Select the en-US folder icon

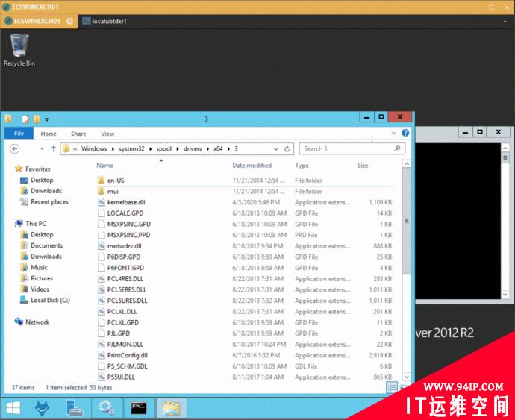(102, 181)
